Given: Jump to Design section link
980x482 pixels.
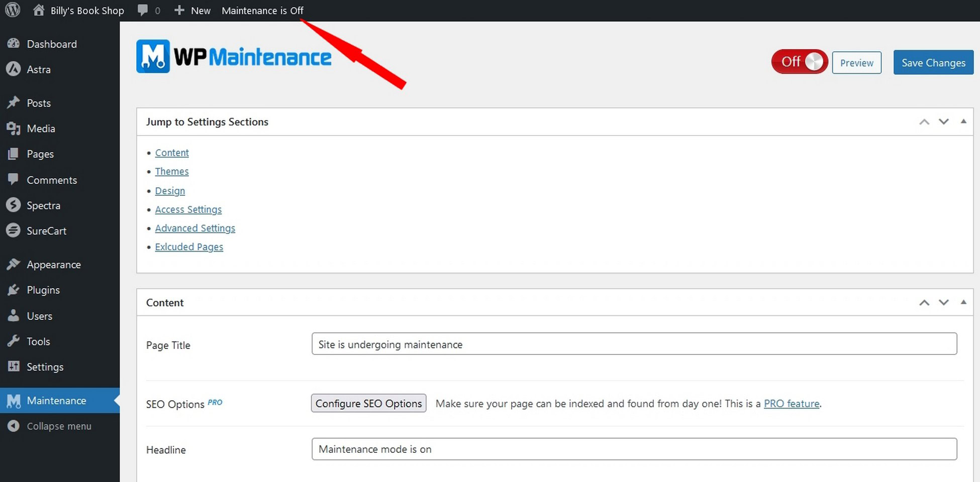Looking at the screenshot, I should 170,191.
